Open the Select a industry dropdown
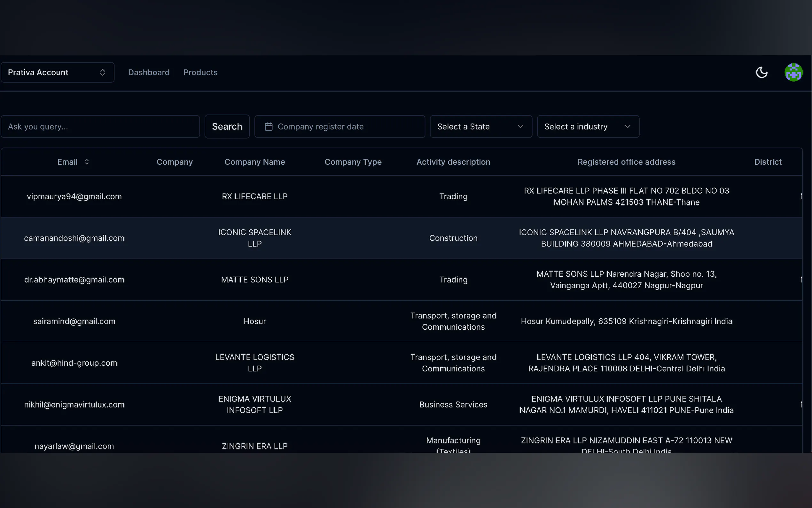This screenshot has width=812, height=508. coord(588,127)
